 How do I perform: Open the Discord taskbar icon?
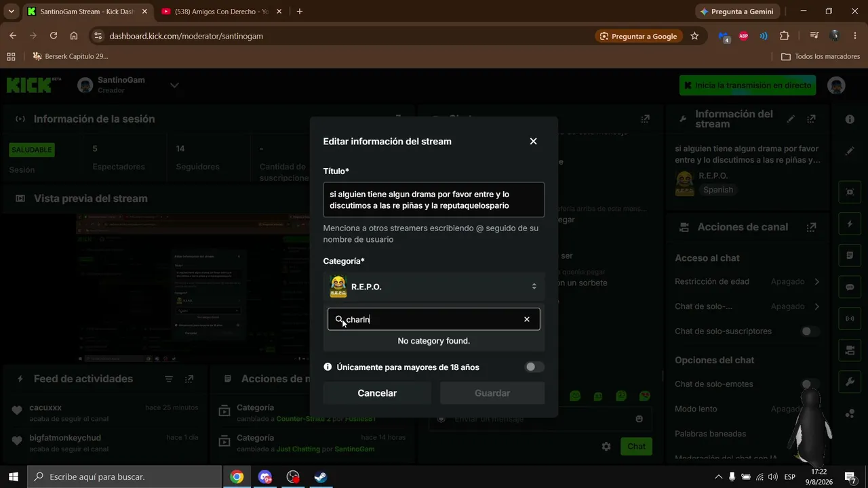tap(265, 476)
